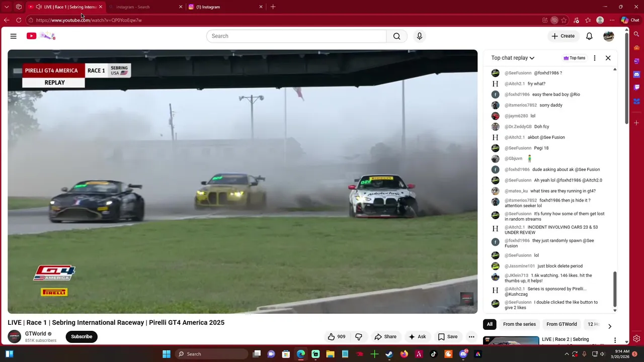Open the YouTube guide hamburger menu
The image size is (644, 362).
pyautogui.click(x=14, y=36)
